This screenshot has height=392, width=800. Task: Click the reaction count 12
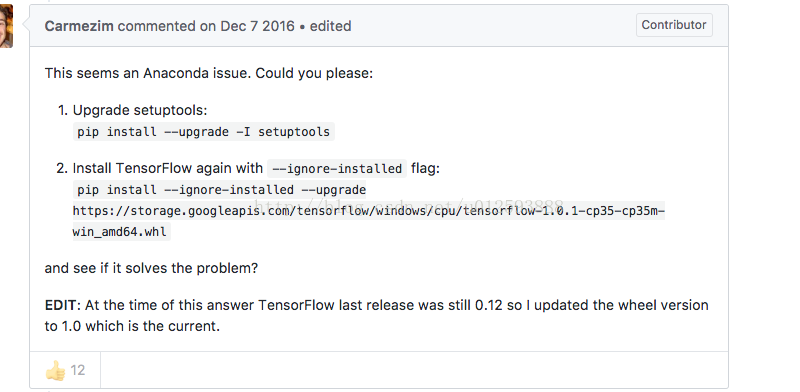pyautogui.click(x=78, y=371)
